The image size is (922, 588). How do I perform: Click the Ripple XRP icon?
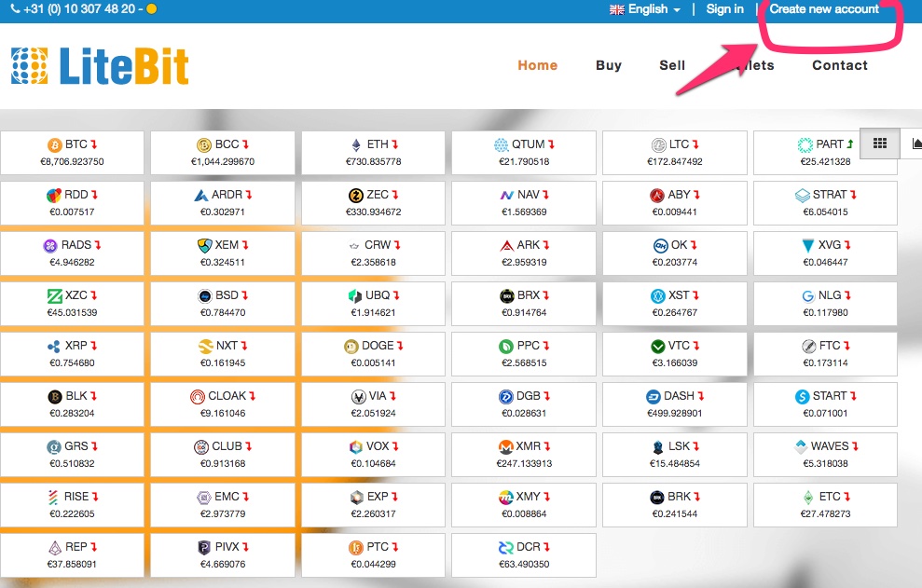pyautogui.click(x=54, y=347)
